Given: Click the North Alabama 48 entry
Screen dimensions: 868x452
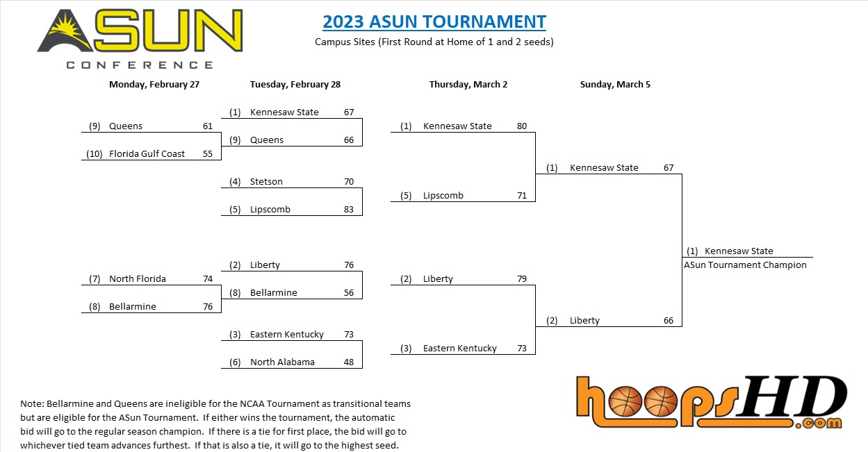Looking at the screenshot, I should [x=292, y=362].
